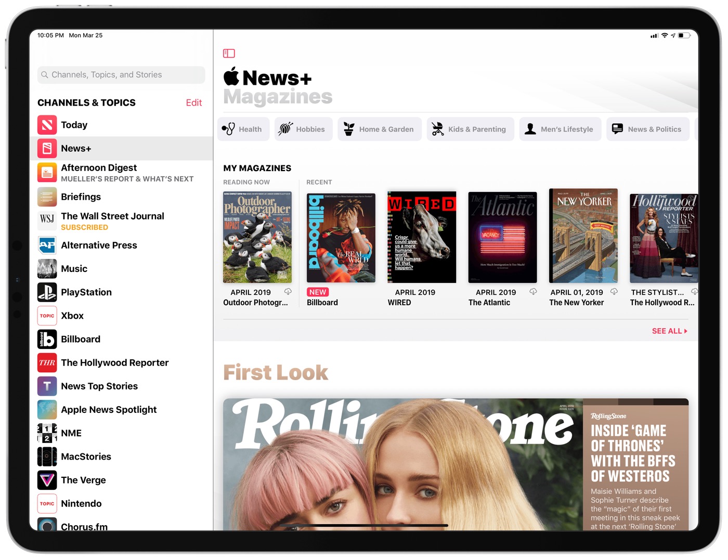
Task: Open The New Yorker magazine cover
Action: [x=583, y=236]
